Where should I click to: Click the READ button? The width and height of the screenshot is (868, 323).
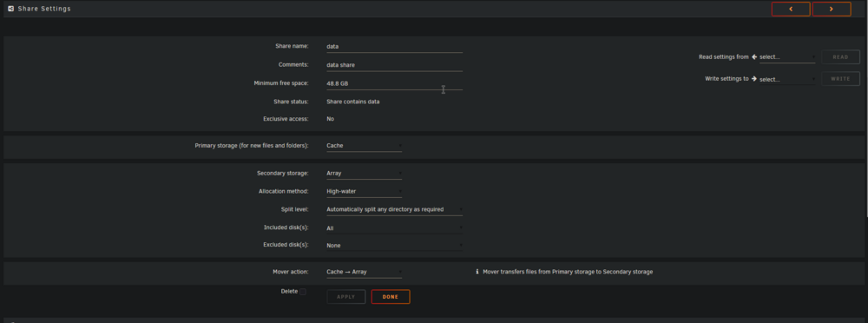pyautogui.click(x=840, y=57)
